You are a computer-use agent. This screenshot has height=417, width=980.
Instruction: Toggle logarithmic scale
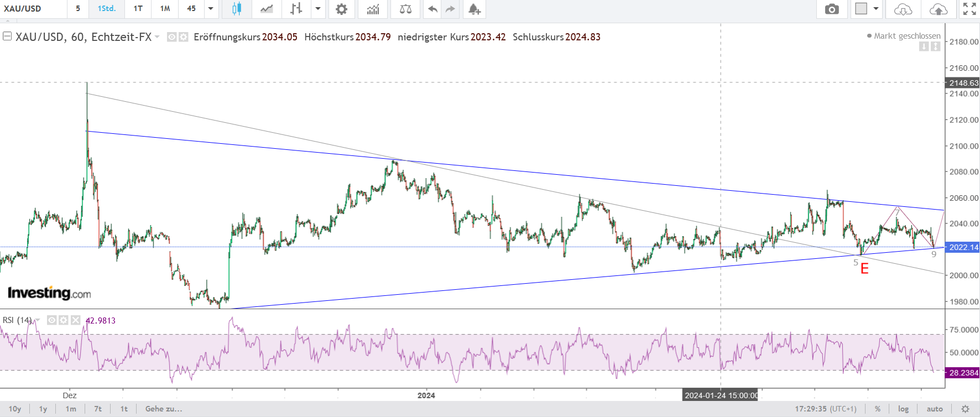[903, 409]
